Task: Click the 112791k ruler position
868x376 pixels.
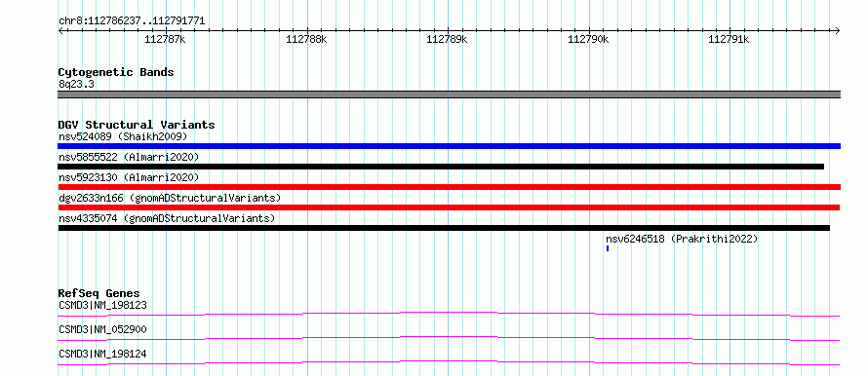Action: pyautogui.click(x=730, y=39)
